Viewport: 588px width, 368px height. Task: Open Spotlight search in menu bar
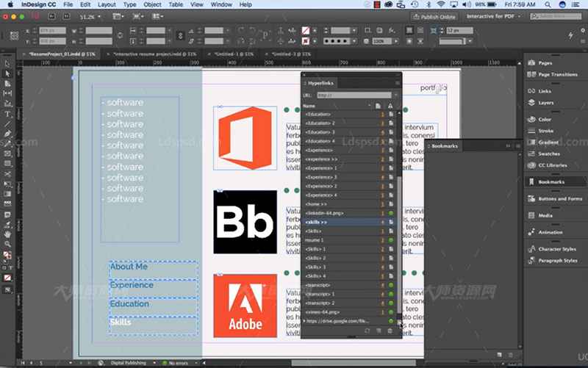click(x=548, y=4)
